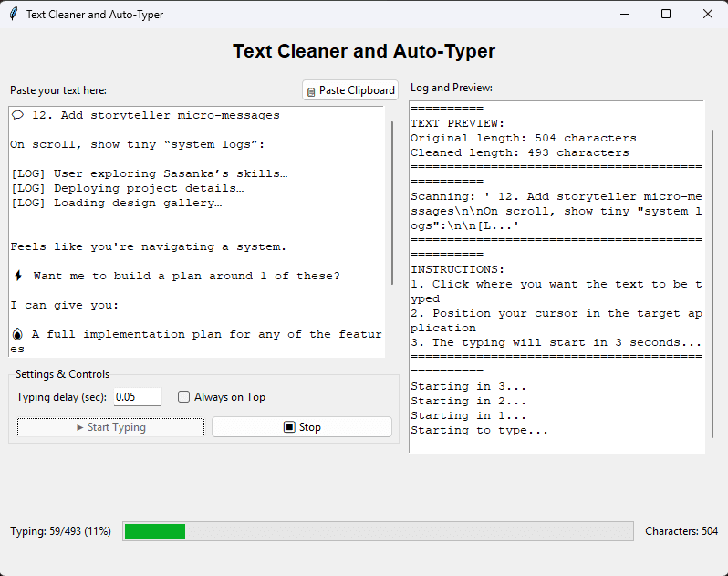Click the feather app icon in the title bar
This screenshot has width=728, height=576.
[14, 14]
